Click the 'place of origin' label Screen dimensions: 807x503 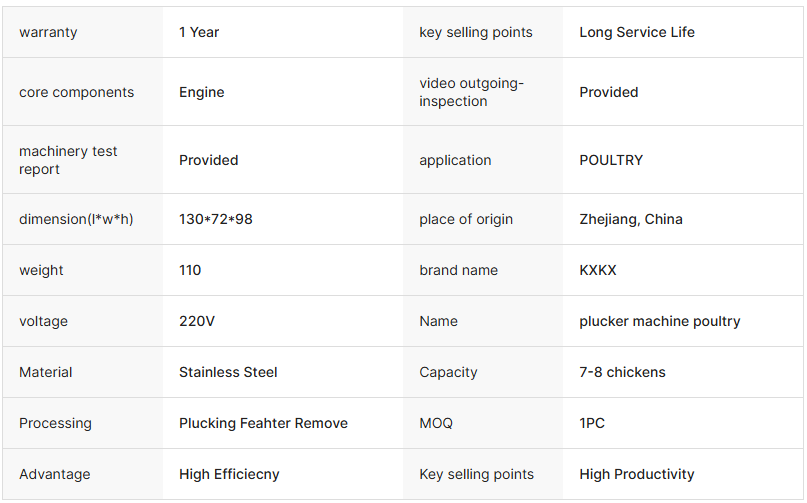(466, 219)
